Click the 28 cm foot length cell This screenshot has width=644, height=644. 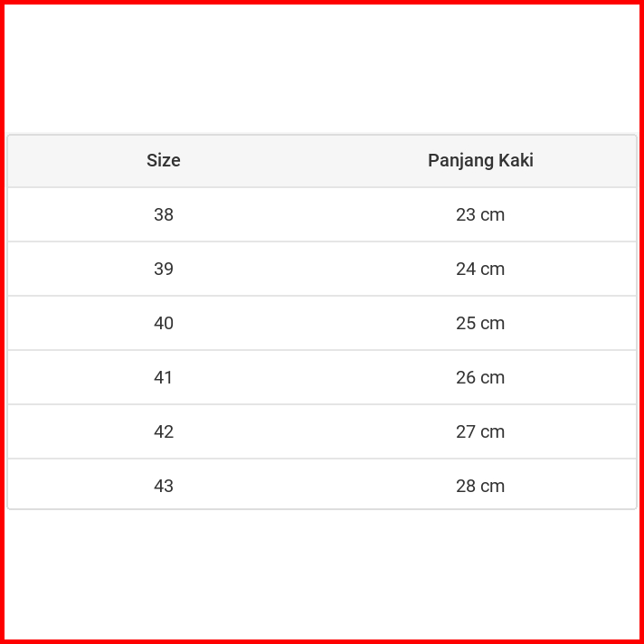(x=480, y=486)
